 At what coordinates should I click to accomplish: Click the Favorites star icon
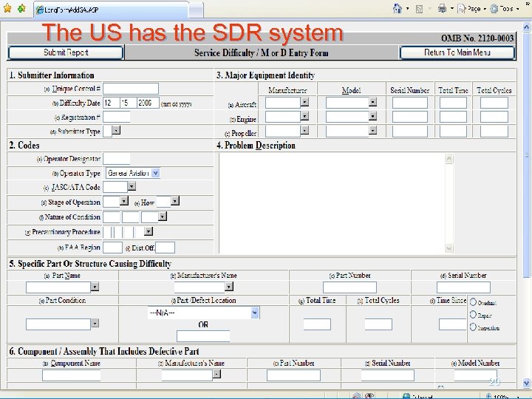[7, 9]
